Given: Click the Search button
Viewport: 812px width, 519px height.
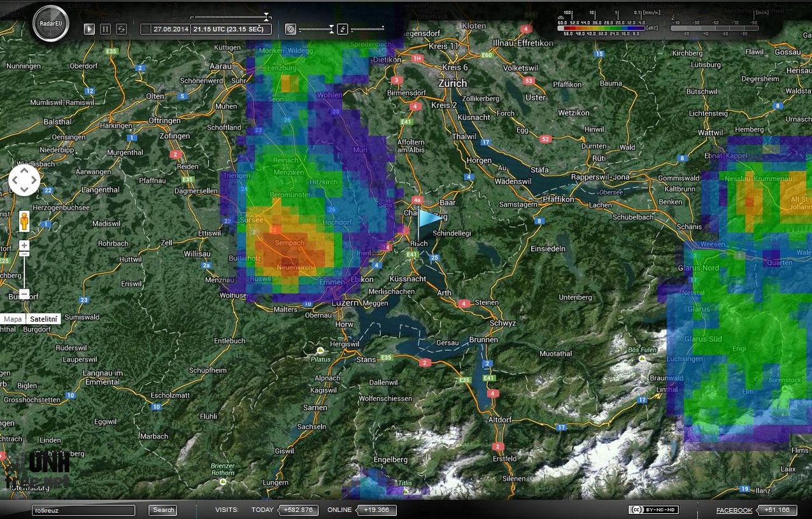Looking at the screenshot, I should tap(163, 509).
